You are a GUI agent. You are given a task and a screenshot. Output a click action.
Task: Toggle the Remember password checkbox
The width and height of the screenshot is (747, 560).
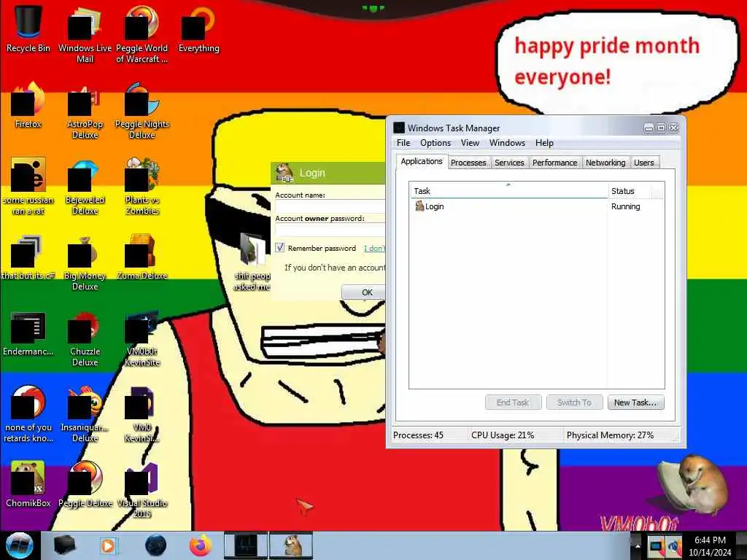[279, 248]
